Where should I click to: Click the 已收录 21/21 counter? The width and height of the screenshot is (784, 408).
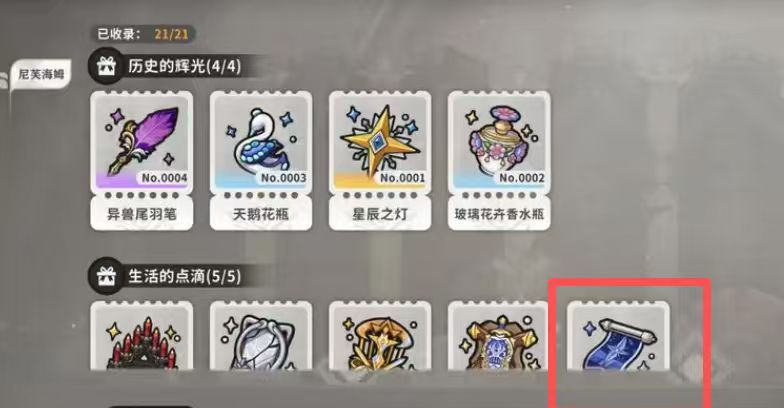click(143, 34)
